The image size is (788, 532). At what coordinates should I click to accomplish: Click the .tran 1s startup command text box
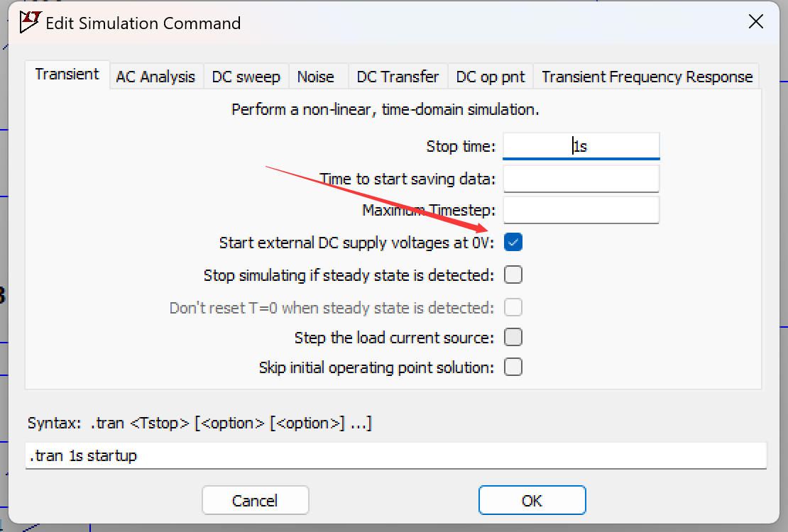(x=395, y=455)
